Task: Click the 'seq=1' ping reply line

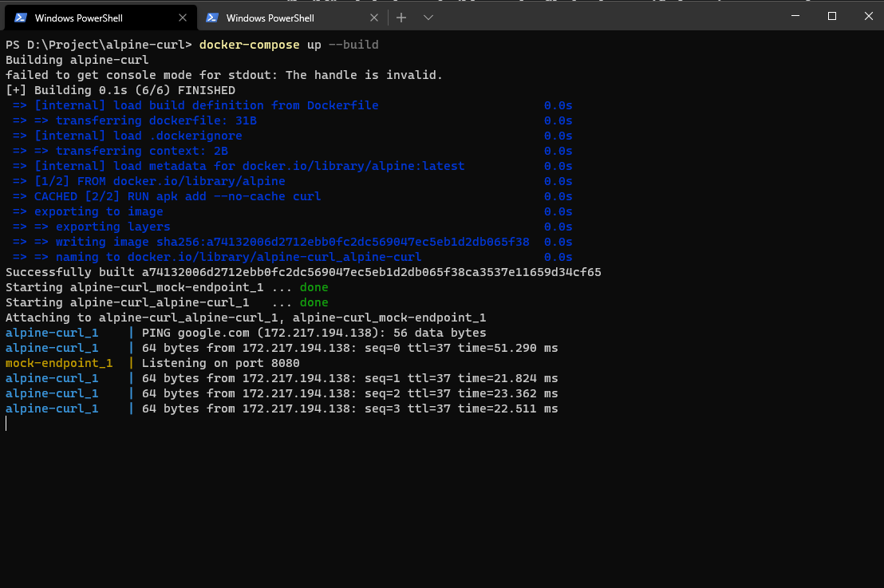Action: 282,379
